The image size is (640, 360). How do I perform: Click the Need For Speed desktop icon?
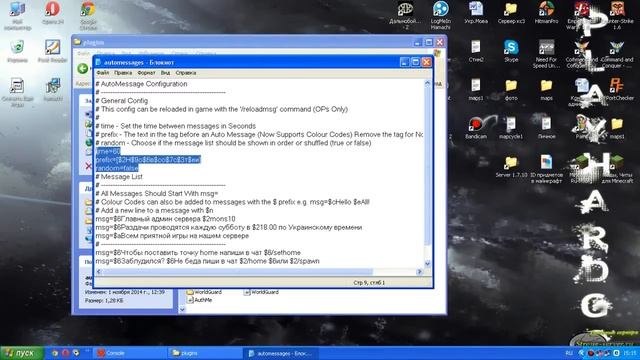click(547, 54)
